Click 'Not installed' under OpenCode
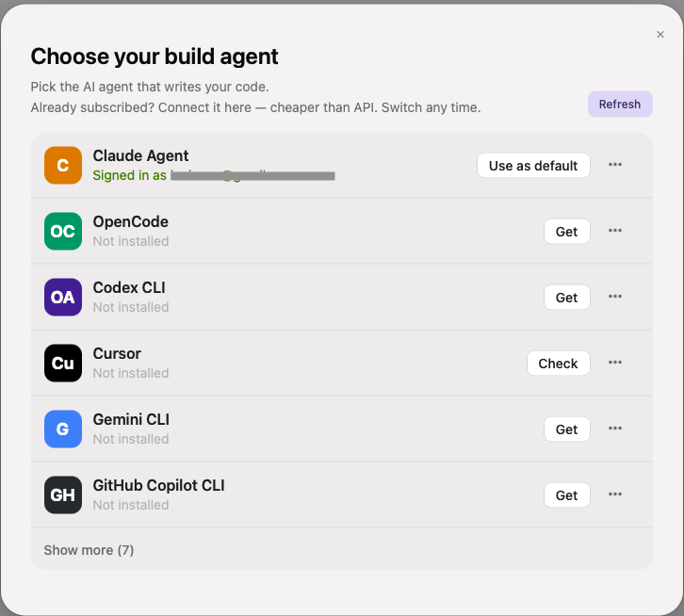 click(x=131, y=241)
